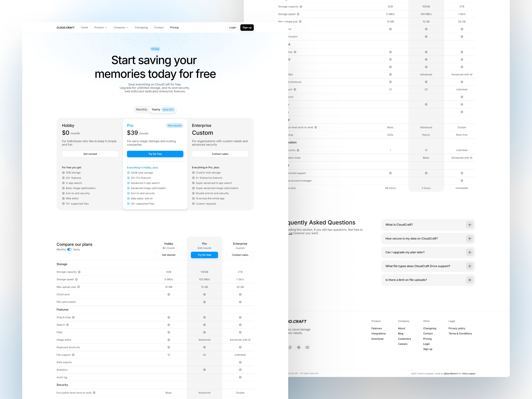
Task: Expand the How secure is my data FAQ
Action: [x=469, y=238]
